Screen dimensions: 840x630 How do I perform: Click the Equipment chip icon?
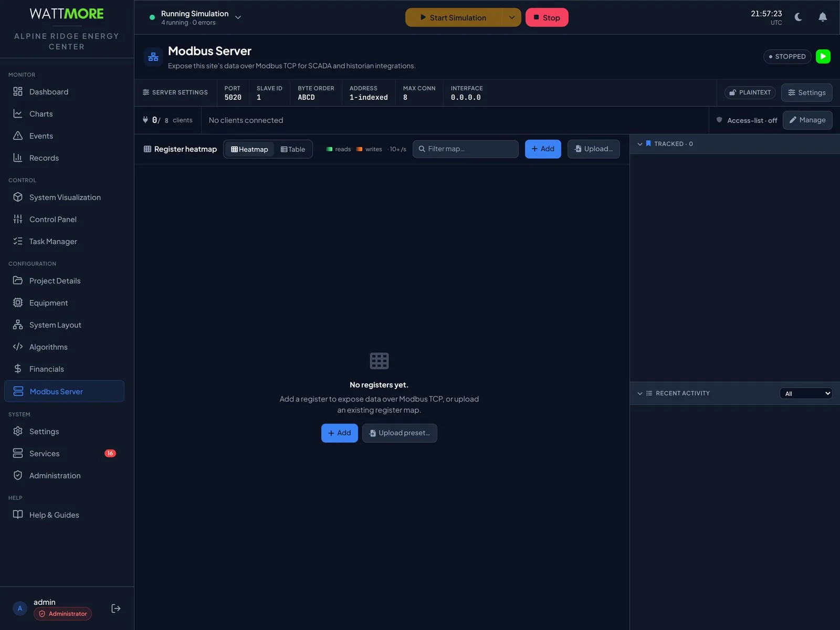18,302
